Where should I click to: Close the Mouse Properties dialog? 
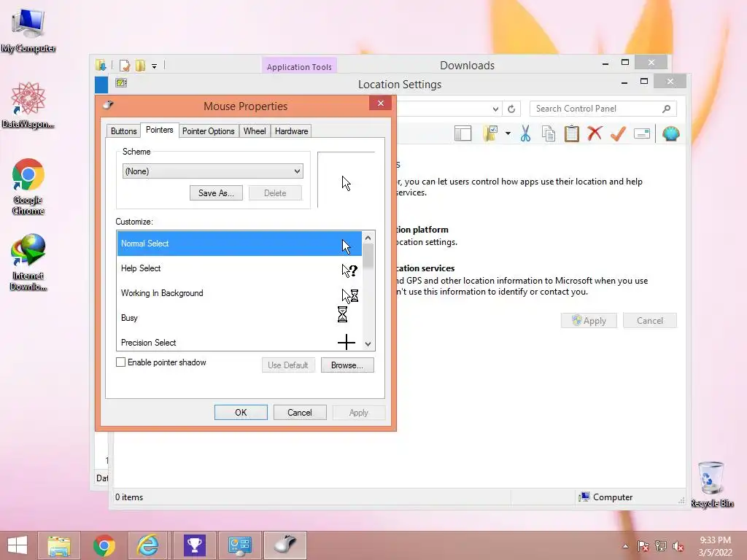pyautogui.click(x=380, y=104)
